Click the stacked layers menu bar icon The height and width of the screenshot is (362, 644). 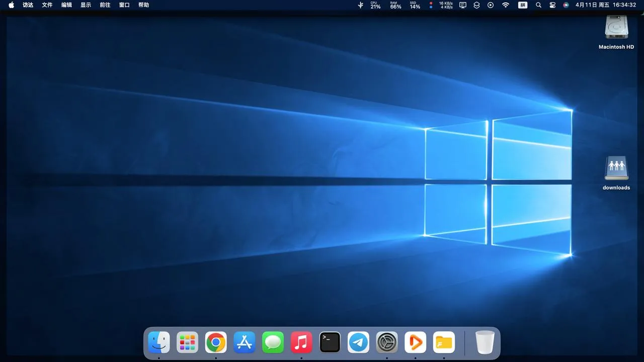click(476, 5)
